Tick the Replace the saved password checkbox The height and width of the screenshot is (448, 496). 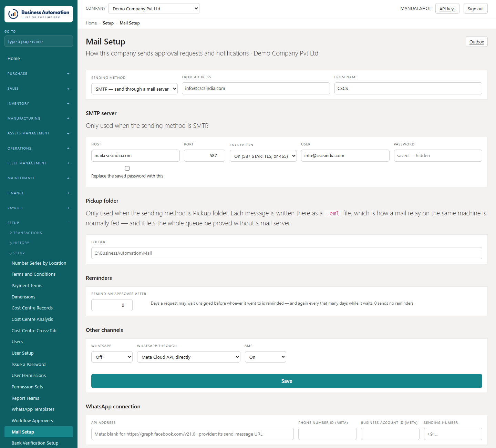click(127, 169)
